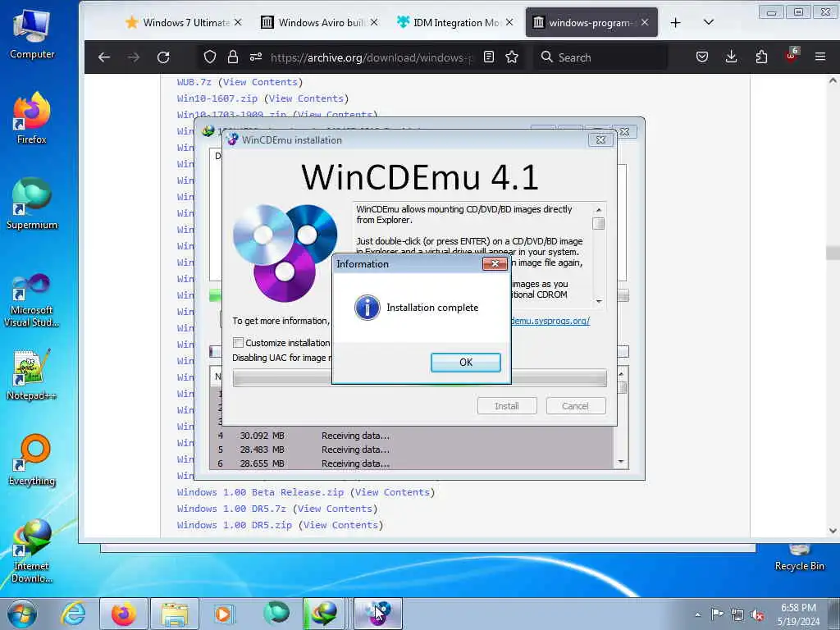Open the taskbar clock showing 6:58 PM
The image size is (840, 630).
(x=798, y=614)
